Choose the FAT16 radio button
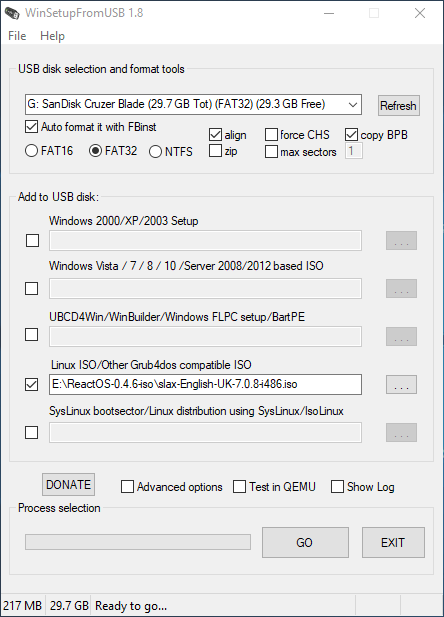 [31, 151]
